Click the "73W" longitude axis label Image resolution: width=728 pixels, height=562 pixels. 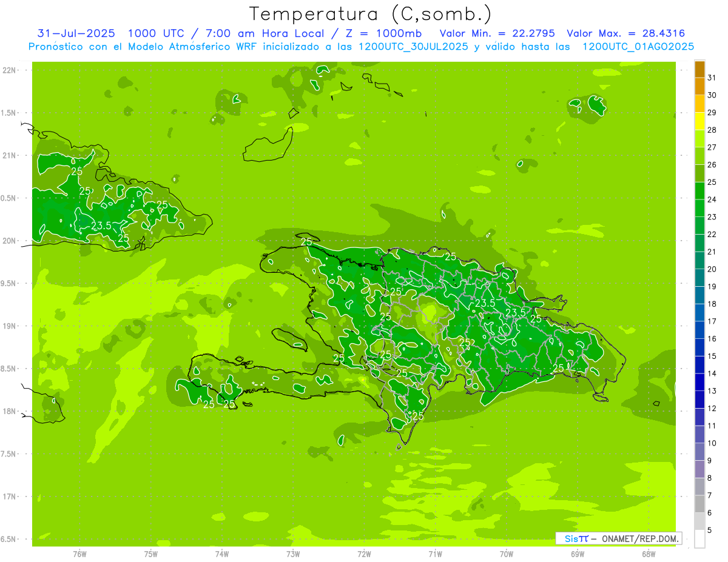293,554
